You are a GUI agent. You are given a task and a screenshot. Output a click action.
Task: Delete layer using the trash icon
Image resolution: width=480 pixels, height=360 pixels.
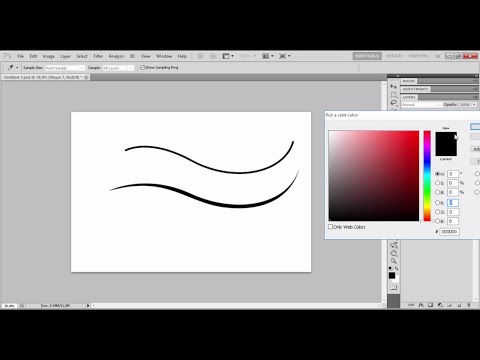[468, 305]
